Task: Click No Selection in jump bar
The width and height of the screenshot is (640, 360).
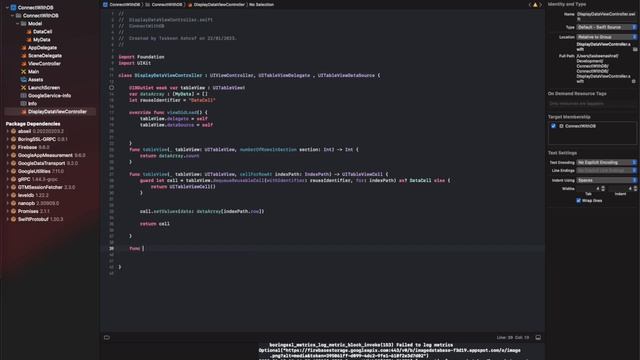Action: 261,4
